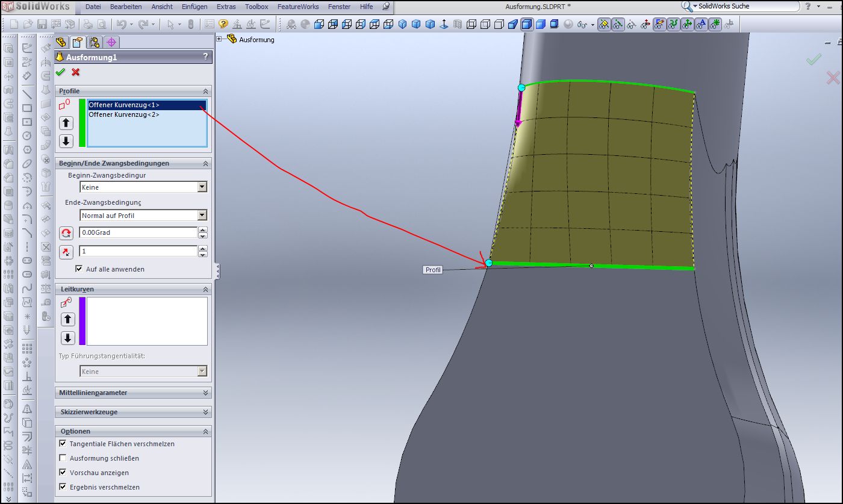
Task: Open the ConfigurationManager tab icon
Action: click(x=94, y=42)
